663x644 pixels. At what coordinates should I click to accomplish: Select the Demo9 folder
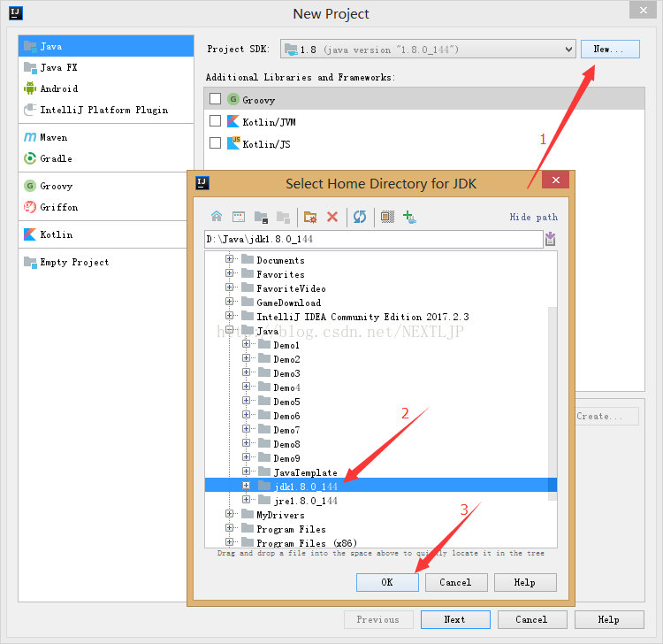[x=286, y=458]
